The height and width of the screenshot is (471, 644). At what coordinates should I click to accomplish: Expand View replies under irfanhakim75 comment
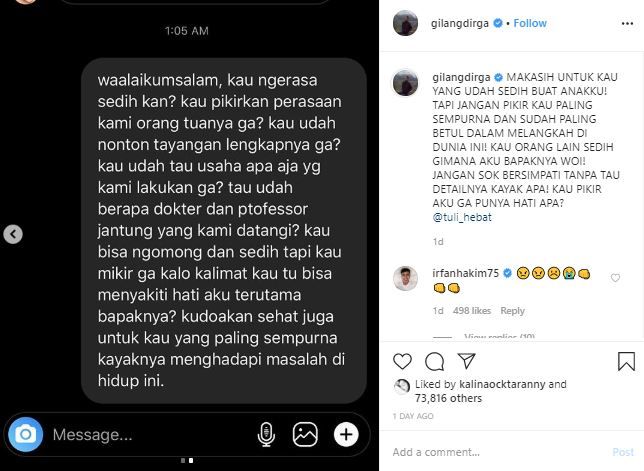coord(499,337)
